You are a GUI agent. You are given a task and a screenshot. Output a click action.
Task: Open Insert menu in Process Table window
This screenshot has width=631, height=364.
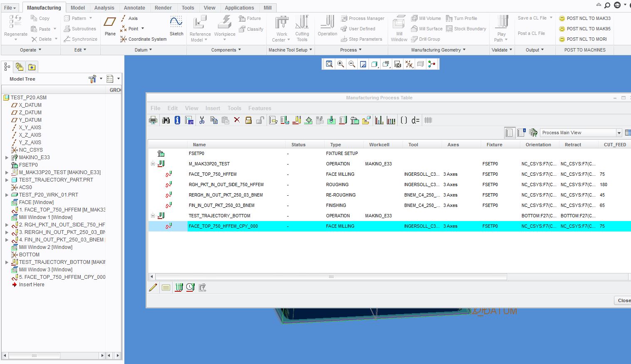[x=213, y=108]
